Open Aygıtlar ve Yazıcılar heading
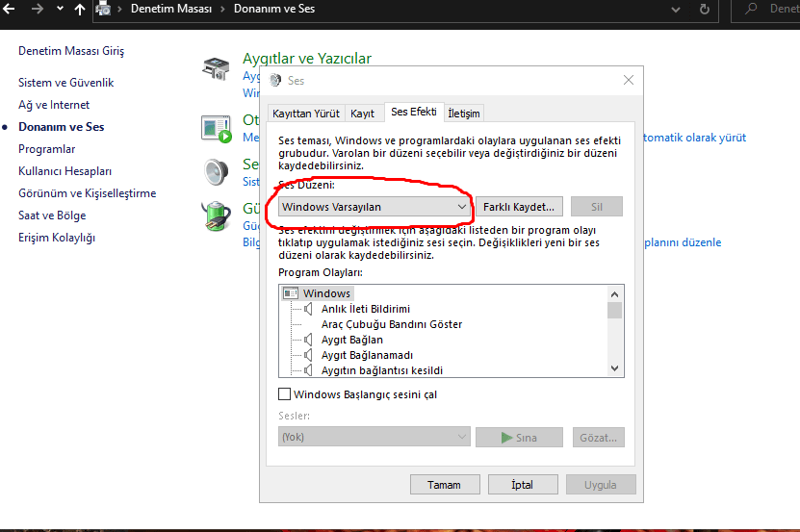 [307, 58]
